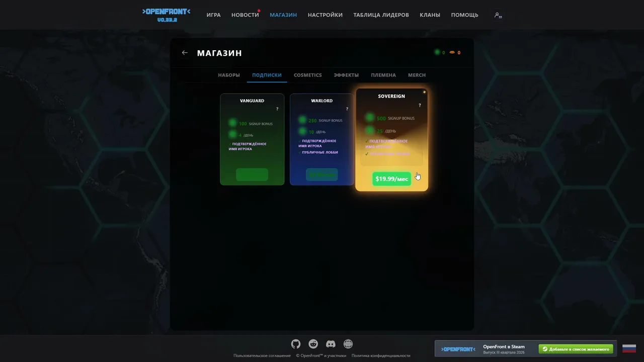Click the OpenFront logo in Steam banner

click(x=458, y=349)
